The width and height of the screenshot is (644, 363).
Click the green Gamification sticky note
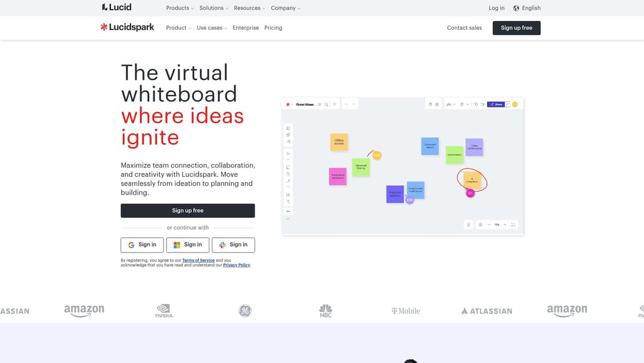(454, 155)
